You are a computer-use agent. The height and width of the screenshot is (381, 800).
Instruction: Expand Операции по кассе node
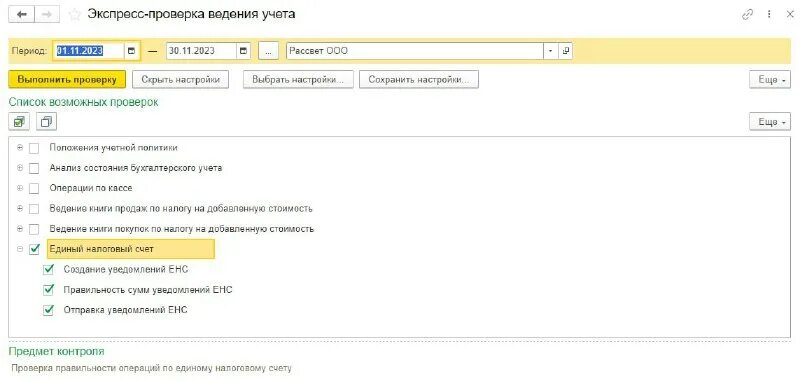tap(20, 188)
